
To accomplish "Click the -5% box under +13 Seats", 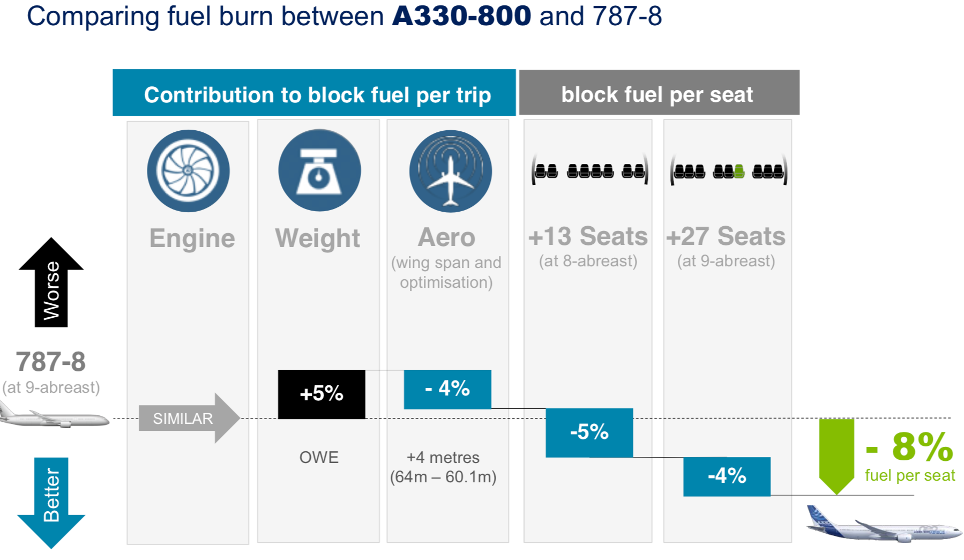I will point(589,432).
